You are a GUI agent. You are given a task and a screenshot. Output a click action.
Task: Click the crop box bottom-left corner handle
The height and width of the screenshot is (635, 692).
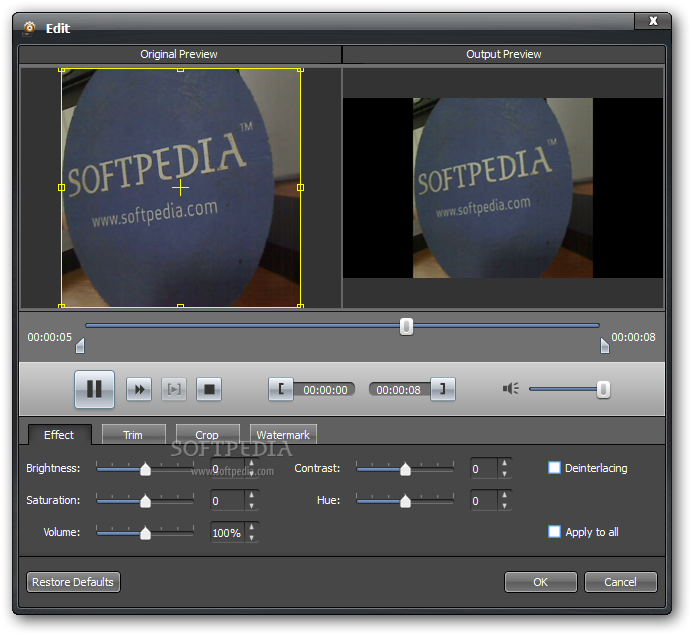tap(61, 305)
